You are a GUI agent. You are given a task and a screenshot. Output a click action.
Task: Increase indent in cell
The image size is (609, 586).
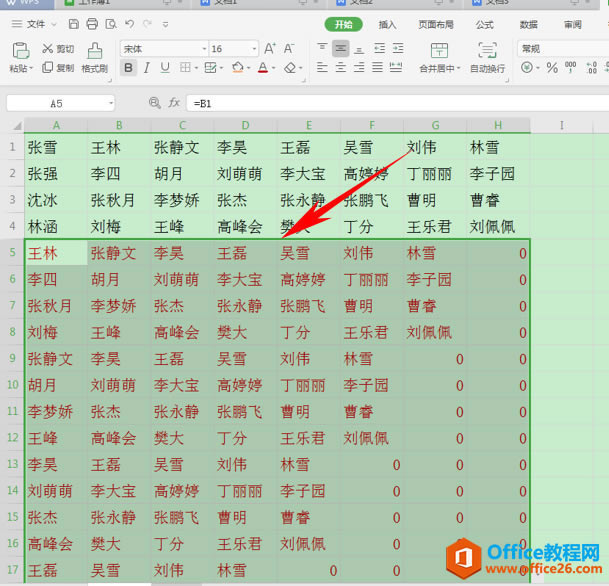click(x=398, y=48)
